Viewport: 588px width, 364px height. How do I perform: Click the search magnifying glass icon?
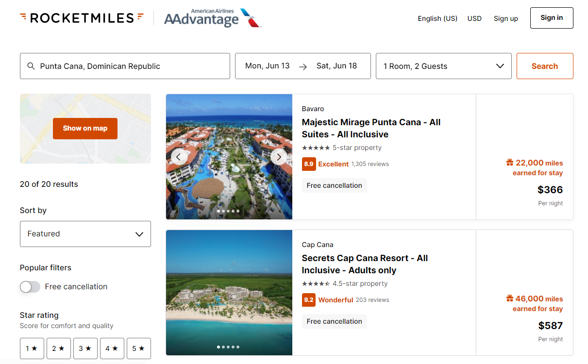31,66
